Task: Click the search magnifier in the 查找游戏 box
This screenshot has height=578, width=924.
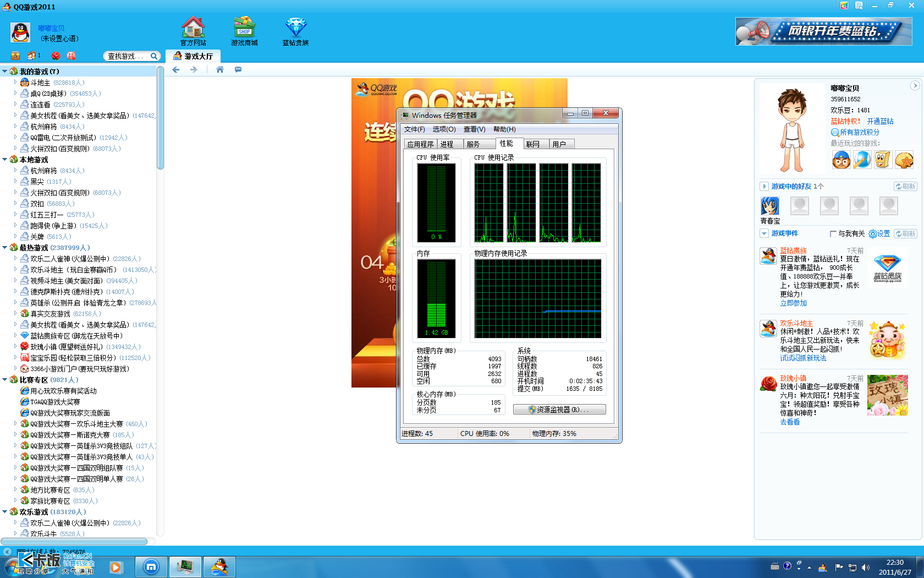Action: tap(154, 56)
